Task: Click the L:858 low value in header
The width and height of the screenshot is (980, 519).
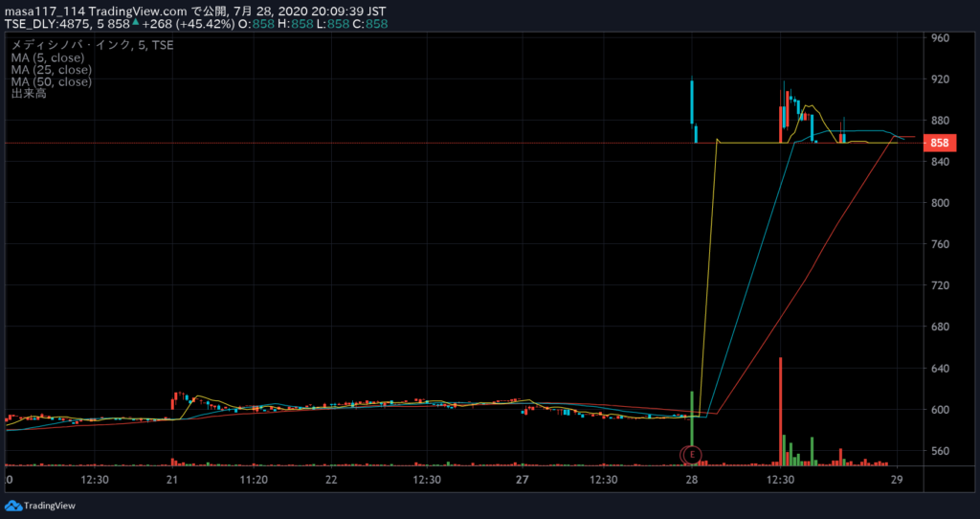Action: click(332, 24)
